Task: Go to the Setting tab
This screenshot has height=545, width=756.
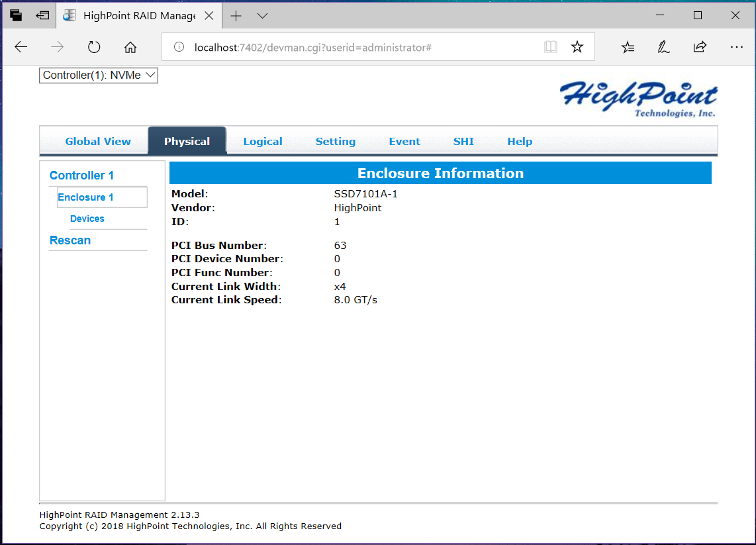Action: 336,141
